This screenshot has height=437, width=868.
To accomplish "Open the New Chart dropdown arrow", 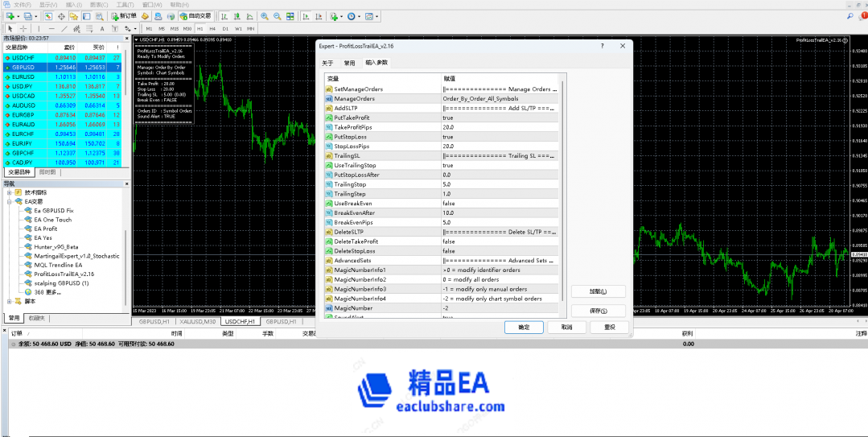I will tap(19, 16).
